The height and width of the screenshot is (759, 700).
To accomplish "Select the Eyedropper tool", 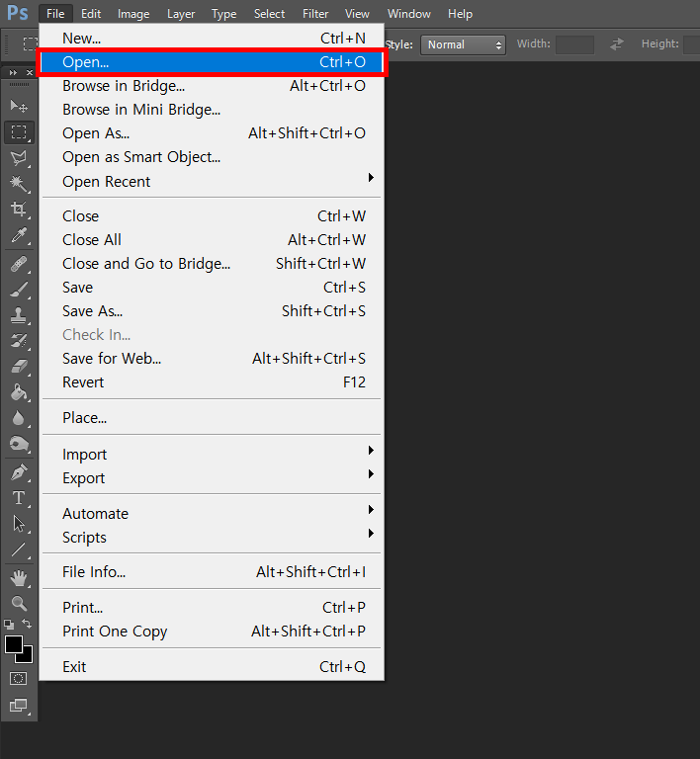I will coord(19,235).
